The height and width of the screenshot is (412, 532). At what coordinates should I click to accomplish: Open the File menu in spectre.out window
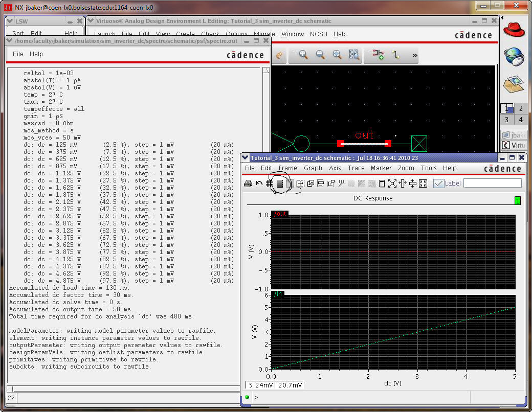pyautogui.click(x=18, y=54)
